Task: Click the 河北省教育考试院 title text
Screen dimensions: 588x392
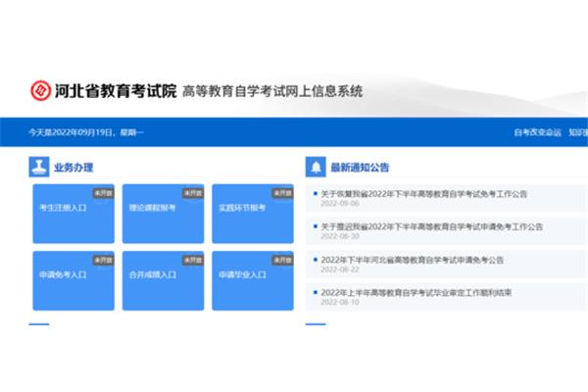Action: coord(116,91)
